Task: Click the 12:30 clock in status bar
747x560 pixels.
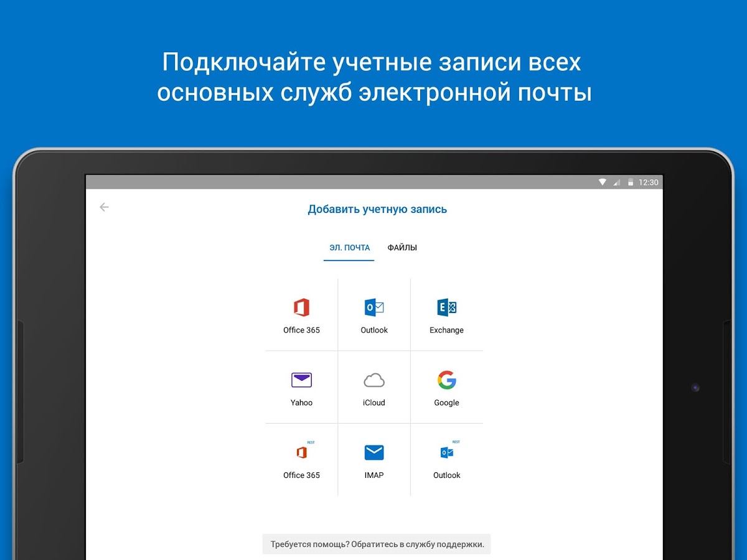Action: click(649, 182)
